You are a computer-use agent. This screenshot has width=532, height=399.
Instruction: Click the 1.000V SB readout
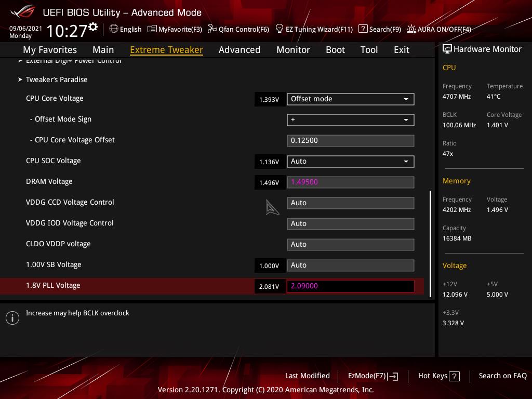pyautogui.click(x=270, y=265)
